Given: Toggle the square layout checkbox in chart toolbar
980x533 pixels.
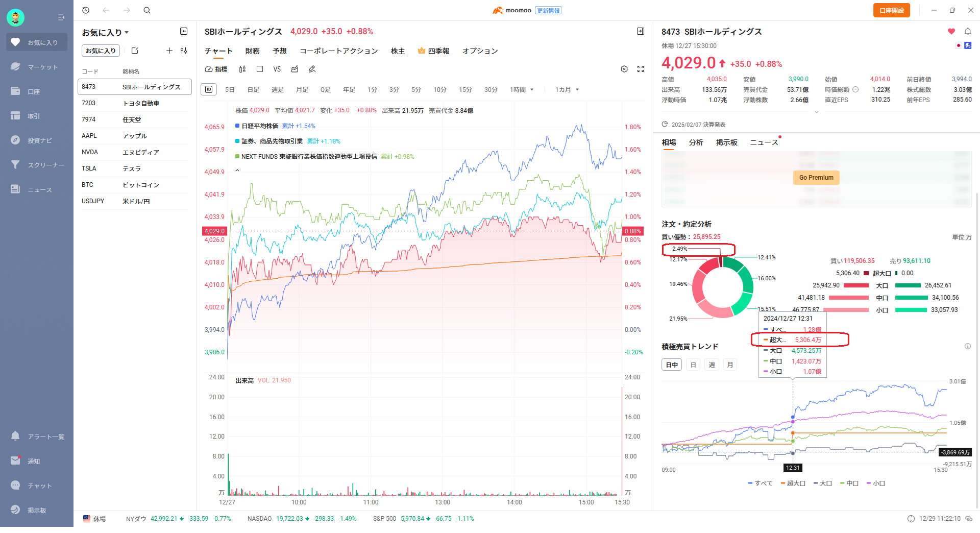Looking at the screenshot, I should (260, 69).
